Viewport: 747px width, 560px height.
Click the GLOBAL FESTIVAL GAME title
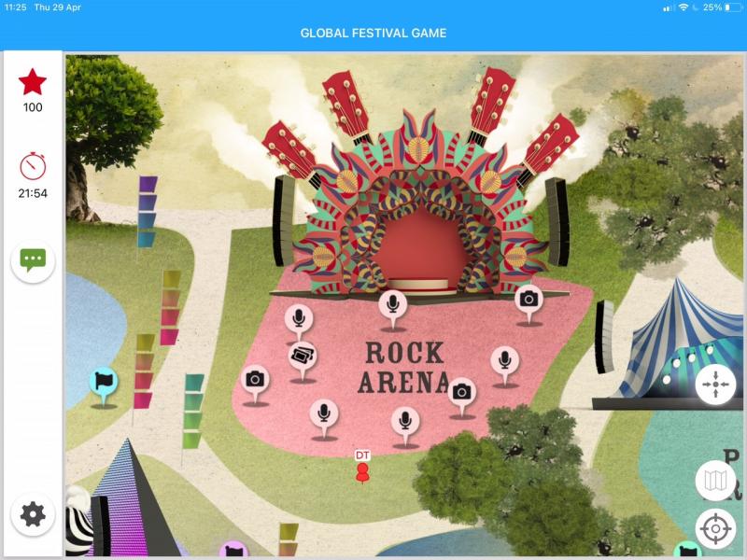[x=373, y=33]
